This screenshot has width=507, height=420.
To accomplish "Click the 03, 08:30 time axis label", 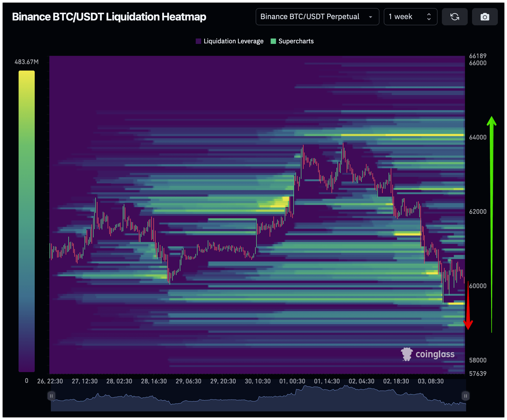I will 431,381.
